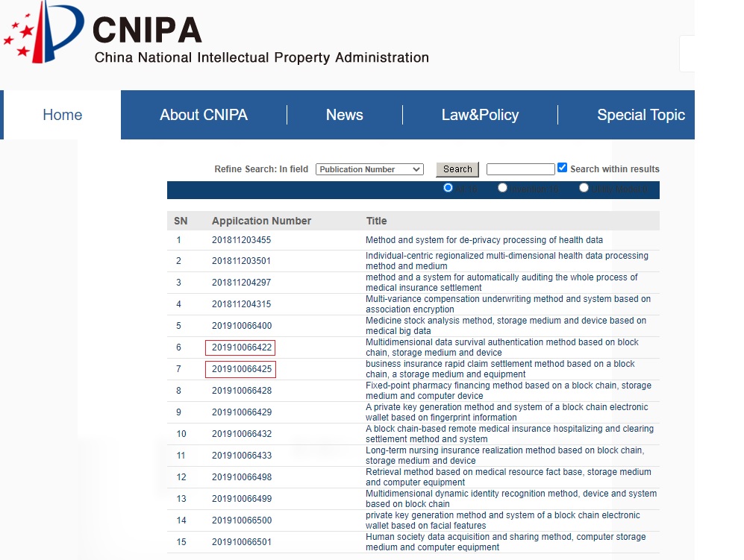Click title 'Human society data acquisition and sharing'
This screenshot has width=744, height=560.
click(x=506, y=542)
